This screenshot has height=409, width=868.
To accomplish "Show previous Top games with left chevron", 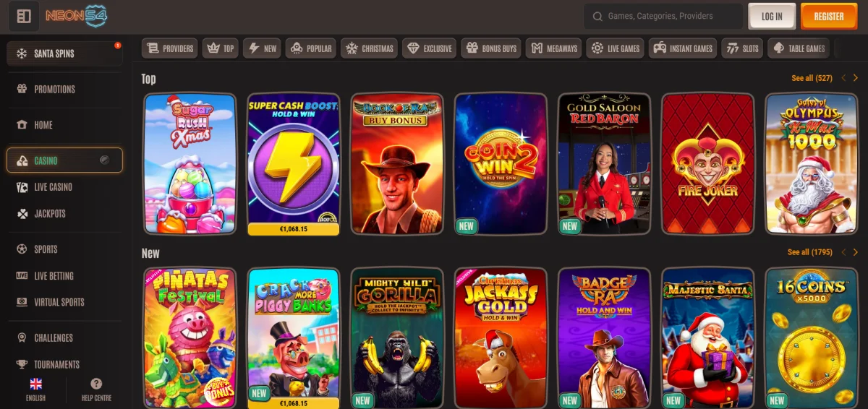I will (843, 78).
